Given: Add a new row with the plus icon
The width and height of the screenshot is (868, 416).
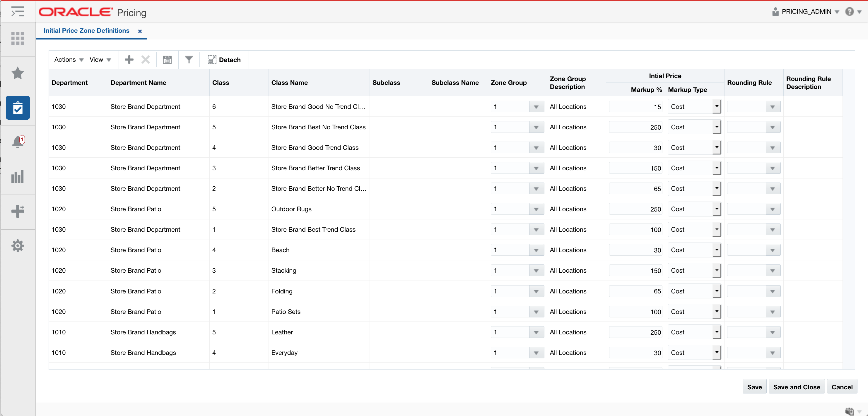Looking at the screenshot, I should (129, 59).
